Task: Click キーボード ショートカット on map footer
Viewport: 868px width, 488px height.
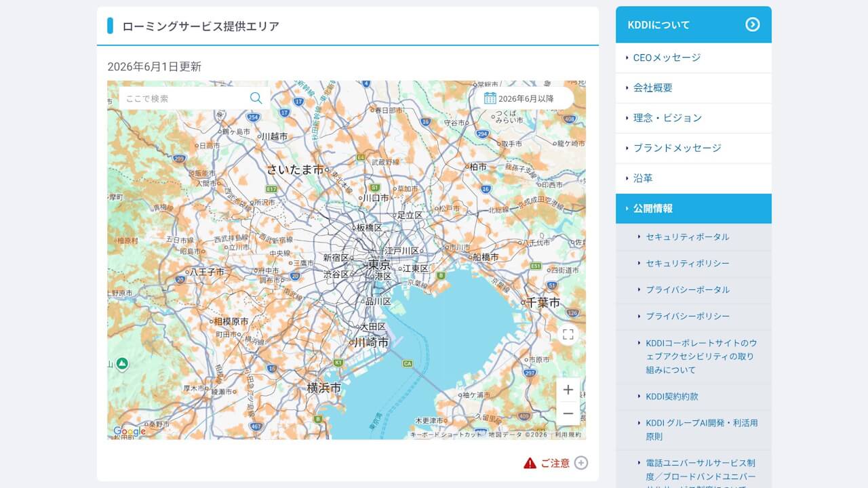Action: point(446,435)
